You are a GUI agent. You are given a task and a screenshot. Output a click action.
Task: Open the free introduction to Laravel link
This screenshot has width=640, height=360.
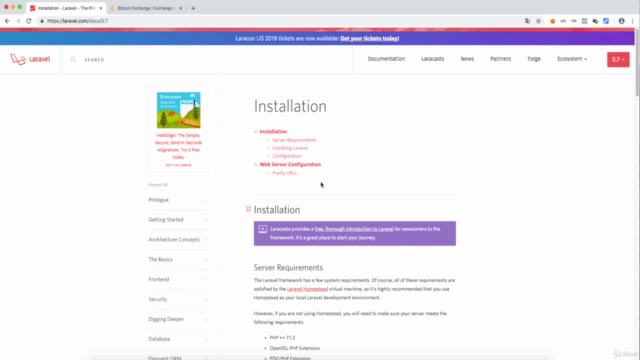click(354, 229)
